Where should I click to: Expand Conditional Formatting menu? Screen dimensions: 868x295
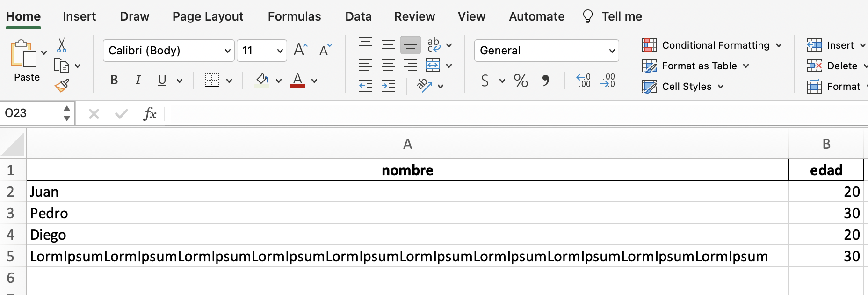[x=711, y=45]
